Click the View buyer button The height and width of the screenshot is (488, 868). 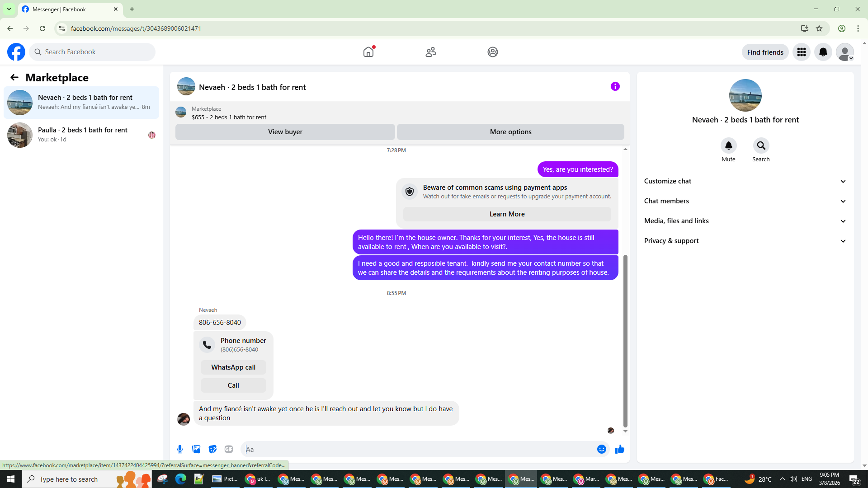click(x=285, y=132)
